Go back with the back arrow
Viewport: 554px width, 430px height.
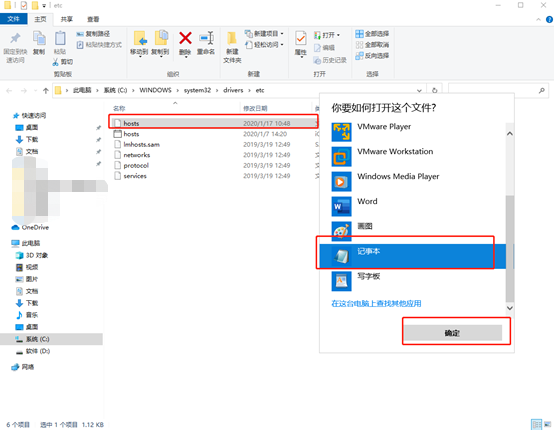click(x=9, y=91)
